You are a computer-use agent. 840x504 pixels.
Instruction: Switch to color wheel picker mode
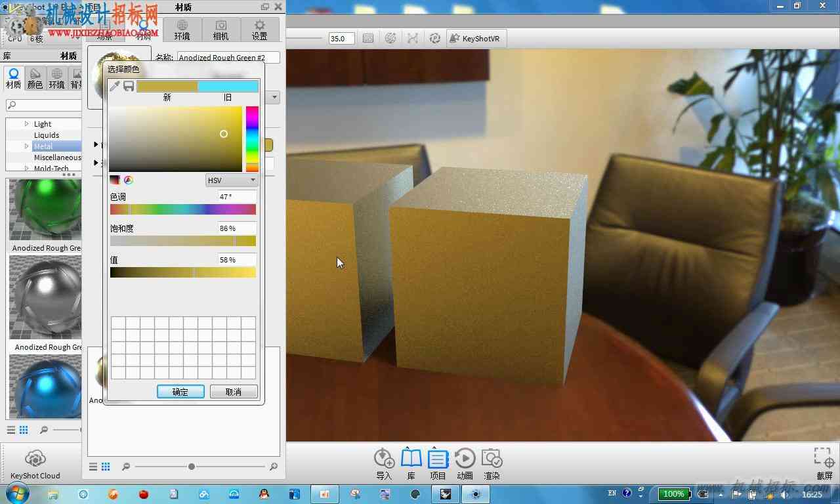pyautogui.click(x=129, y=180)
